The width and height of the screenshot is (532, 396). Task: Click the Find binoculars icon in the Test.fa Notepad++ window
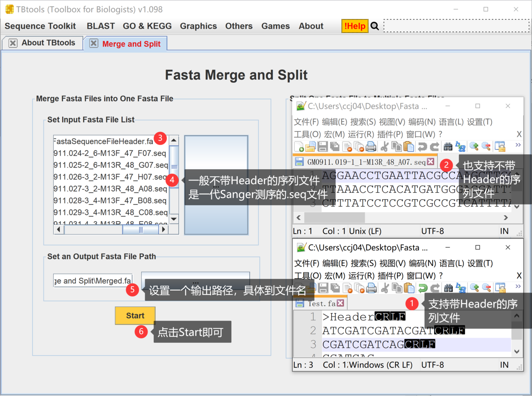click(x=448, y=288)
